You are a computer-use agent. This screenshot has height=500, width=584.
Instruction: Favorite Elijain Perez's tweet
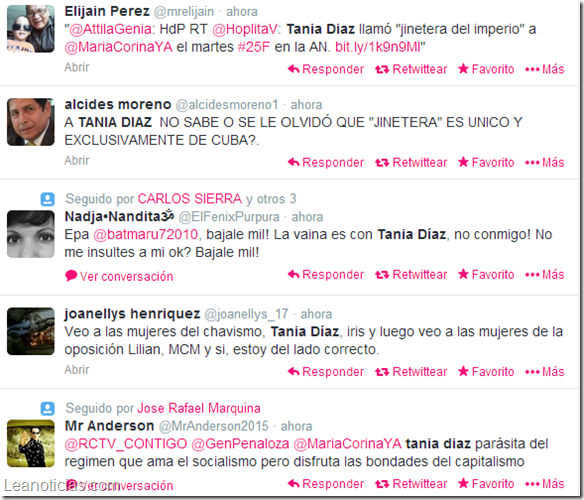click(486, 69)
